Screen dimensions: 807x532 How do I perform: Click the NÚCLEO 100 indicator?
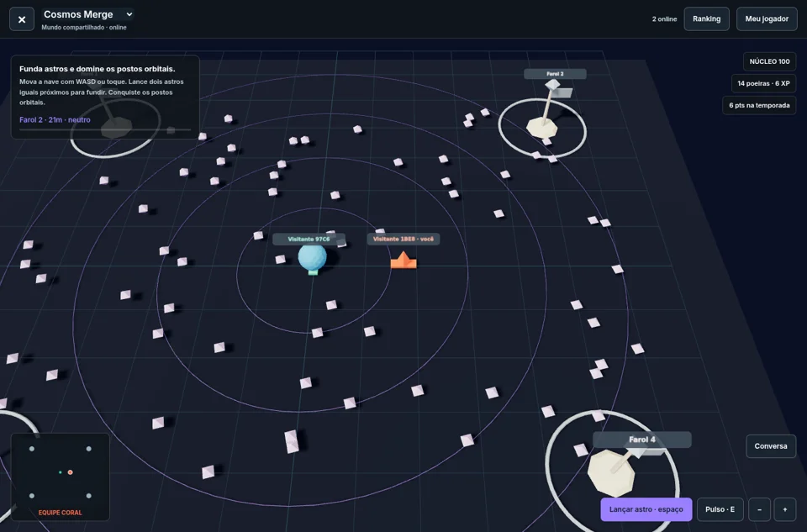pyautogui.click(x=769, y=61)
